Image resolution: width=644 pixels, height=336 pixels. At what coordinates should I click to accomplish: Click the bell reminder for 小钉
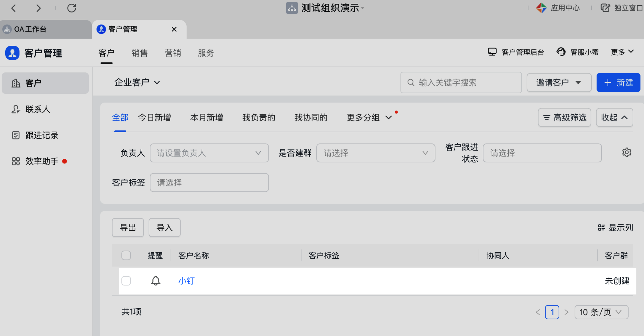[156, 281]
